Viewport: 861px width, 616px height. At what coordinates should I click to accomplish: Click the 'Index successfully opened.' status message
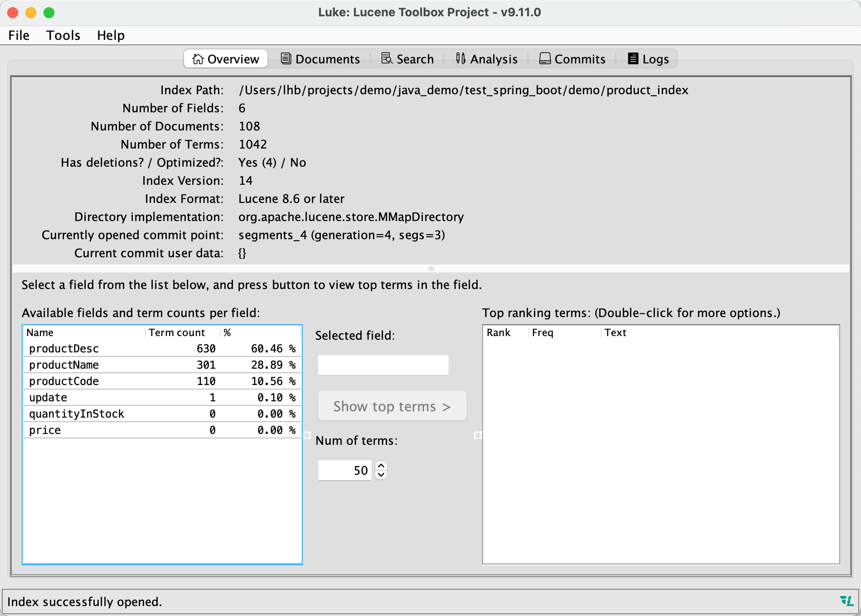coord(85,602)
